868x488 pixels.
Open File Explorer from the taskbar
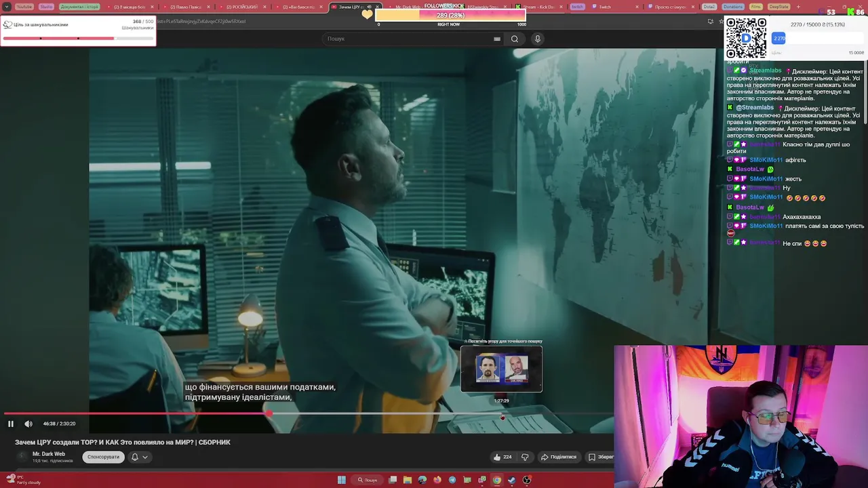point(408,480)
